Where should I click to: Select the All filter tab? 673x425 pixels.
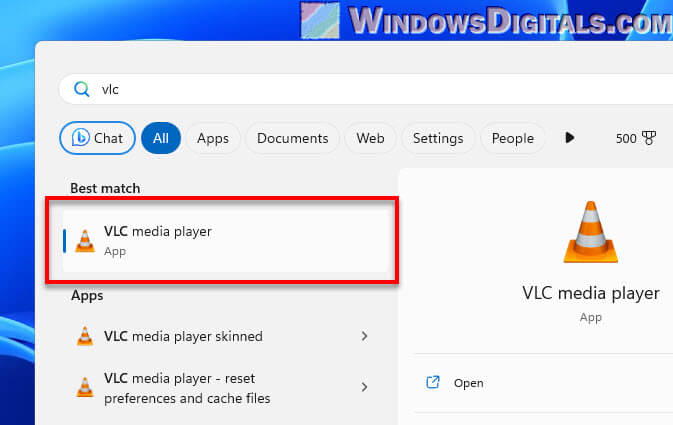(x=161, y=138)
